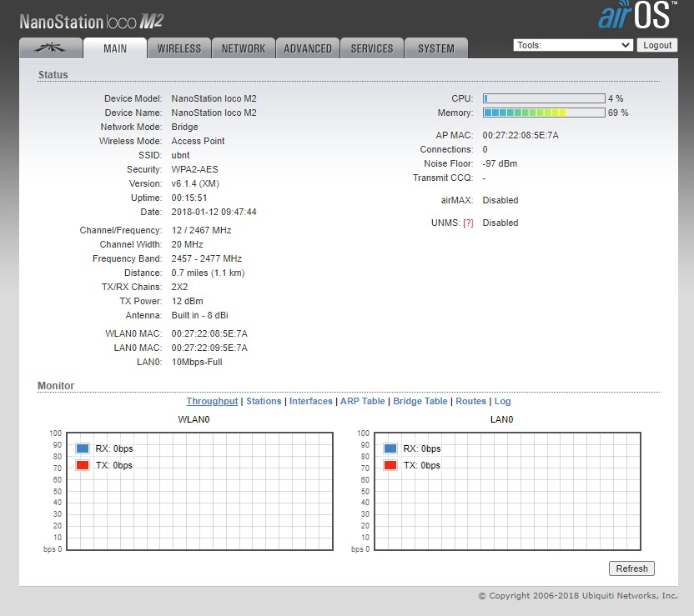This screenshot has width=694, height=616.
Task: Click the UNMS [?] help link
Action: click(468, 223)
